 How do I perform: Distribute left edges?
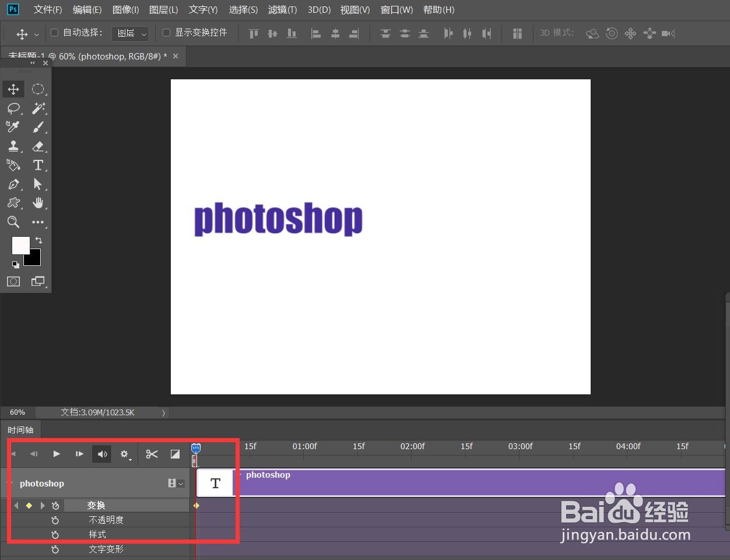pos(448,34)
